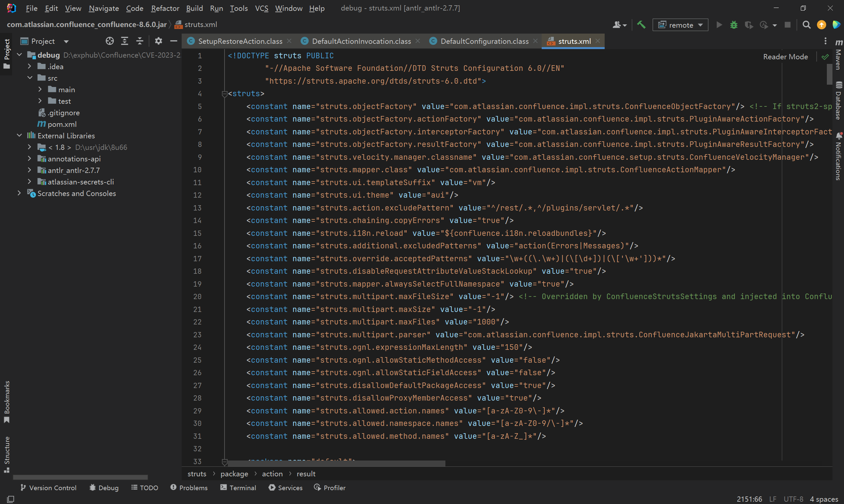844x504 pixels.
Task: Click the editor horizontal scrollbar
Action: (x=337, y=463)
